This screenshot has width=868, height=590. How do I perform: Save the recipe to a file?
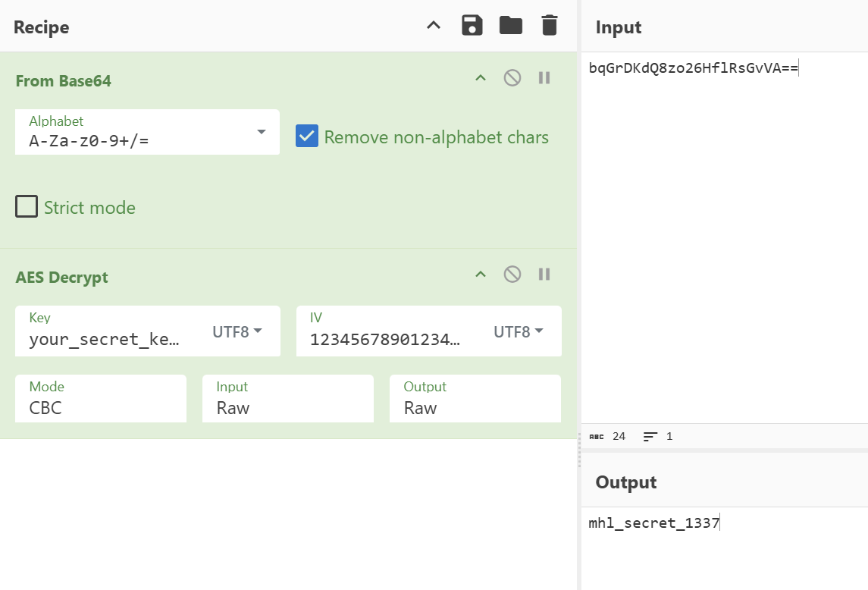pos(472,24)
